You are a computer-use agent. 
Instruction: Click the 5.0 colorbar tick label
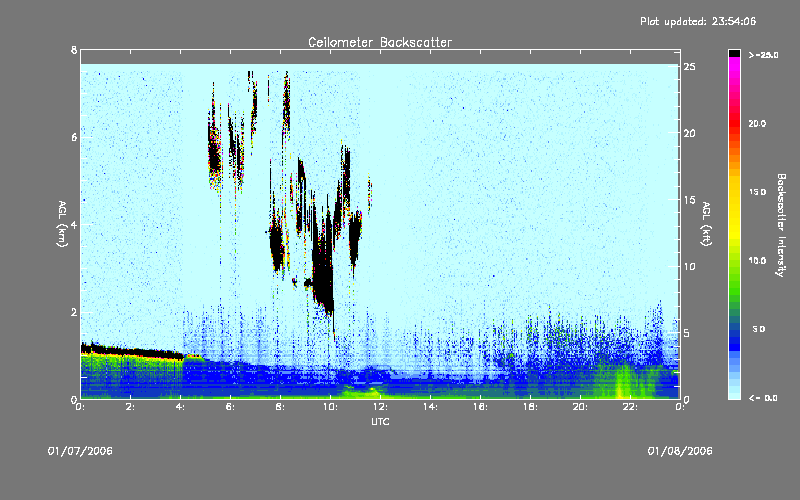(759, 329)
